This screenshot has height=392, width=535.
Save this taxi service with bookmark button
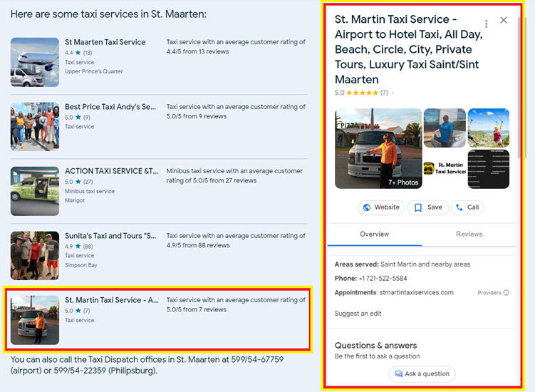coord(428,207)
